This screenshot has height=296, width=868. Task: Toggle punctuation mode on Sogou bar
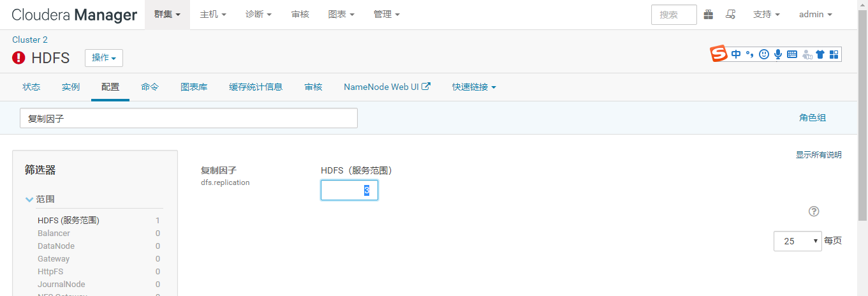click(750, 54)
